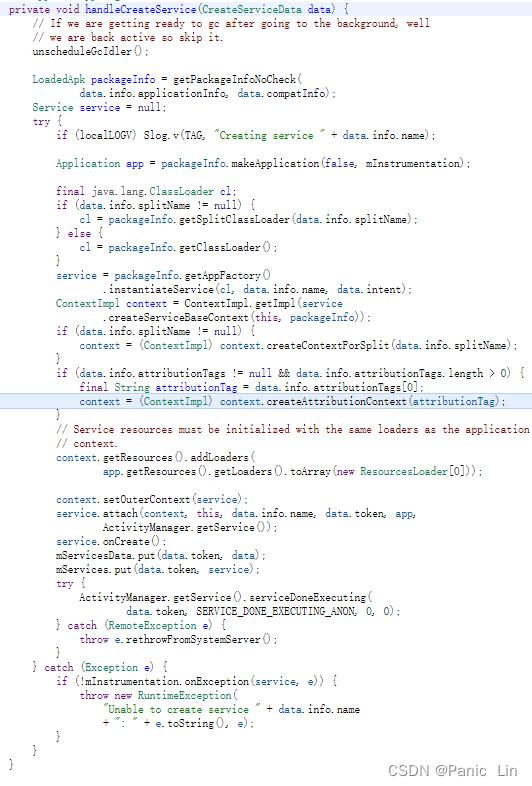532x786 pixels.
Task: Click service.onCreate() line
Action: pos(111,542)
